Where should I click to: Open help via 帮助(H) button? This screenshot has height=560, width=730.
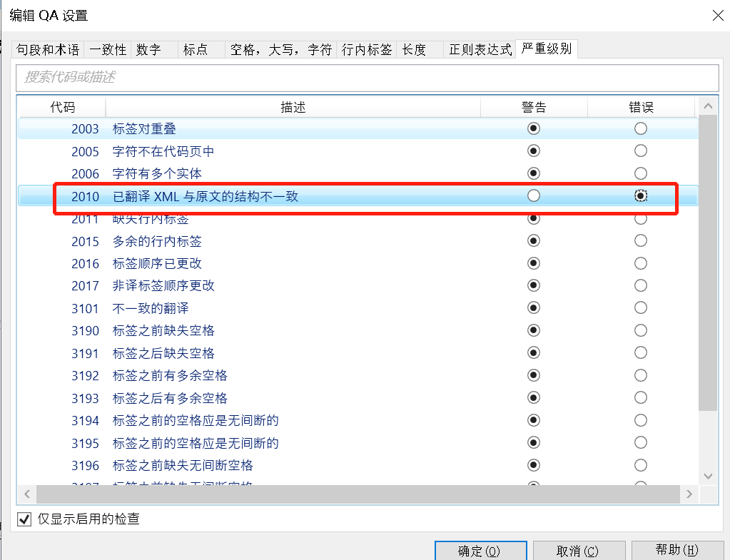(677, 550)
